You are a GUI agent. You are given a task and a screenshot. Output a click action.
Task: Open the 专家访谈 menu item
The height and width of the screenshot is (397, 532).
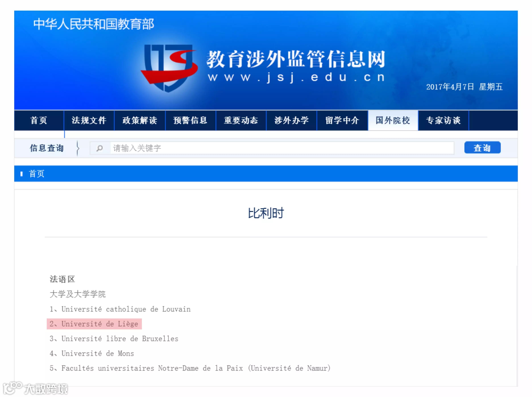click(443, 120)
